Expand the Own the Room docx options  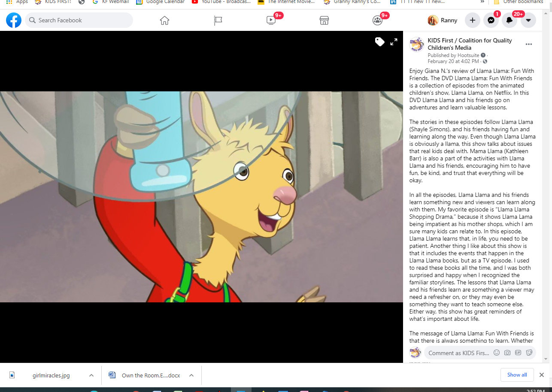tap(191, 375)
